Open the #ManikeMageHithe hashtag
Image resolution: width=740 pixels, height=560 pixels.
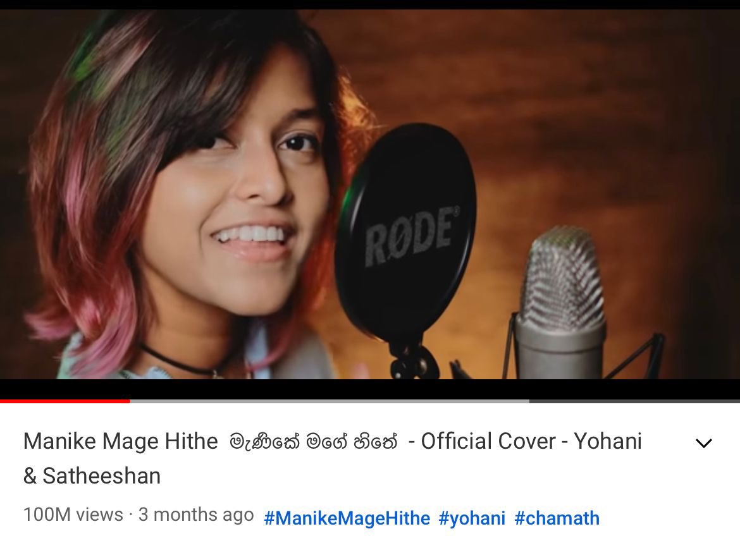[x=347, y=518]
